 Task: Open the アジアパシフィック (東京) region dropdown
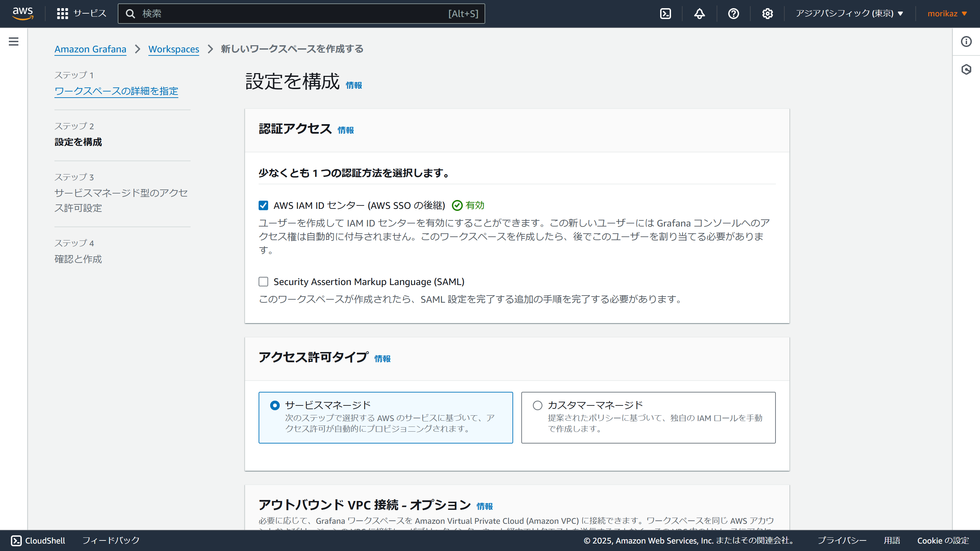[x=849, y=14]
